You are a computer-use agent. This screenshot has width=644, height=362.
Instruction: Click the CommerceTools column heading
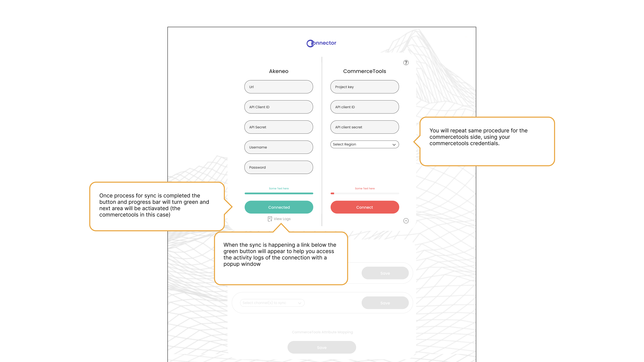pyautogui.click(x=364, y=71)
